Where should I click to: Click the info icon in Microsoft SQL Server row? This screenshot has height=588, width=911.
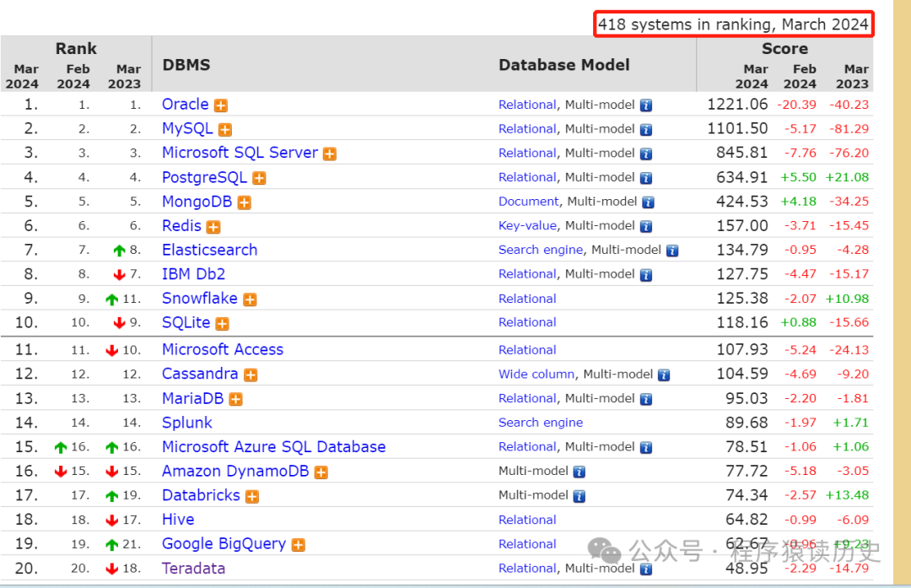pyautogui.click(x=646, y=154)
